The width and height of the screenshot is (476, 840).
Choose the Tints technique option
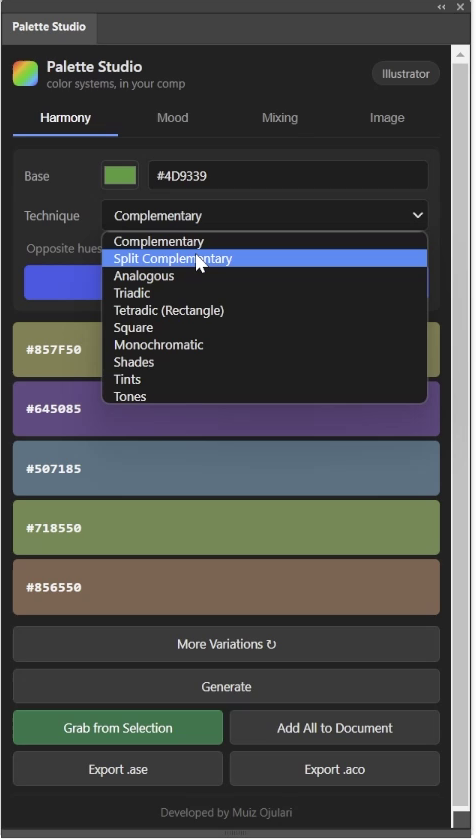tap(265, 379)
